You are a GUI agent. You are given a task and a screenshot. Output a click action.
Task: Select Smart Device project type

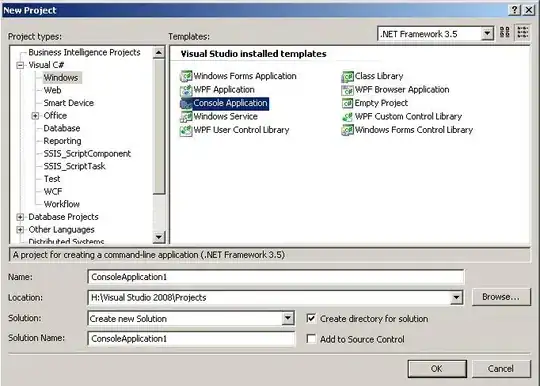(69, 103)
